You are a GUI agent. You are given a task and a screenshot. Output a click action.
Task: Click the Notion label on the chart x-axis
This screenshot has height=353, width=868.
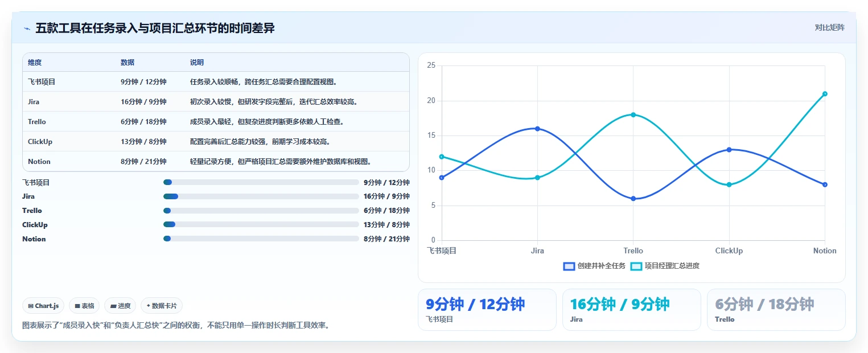(x=825, y=251)
